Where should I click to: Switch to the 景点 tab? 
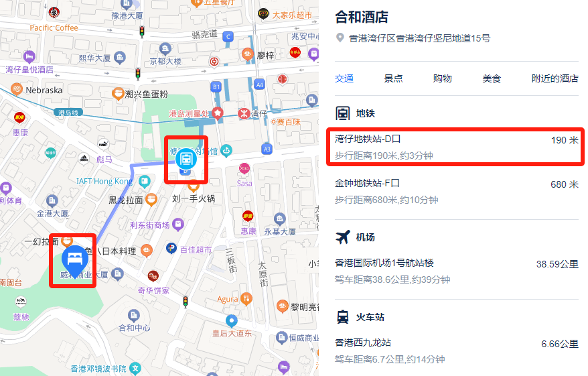click(x=393, y=78)
